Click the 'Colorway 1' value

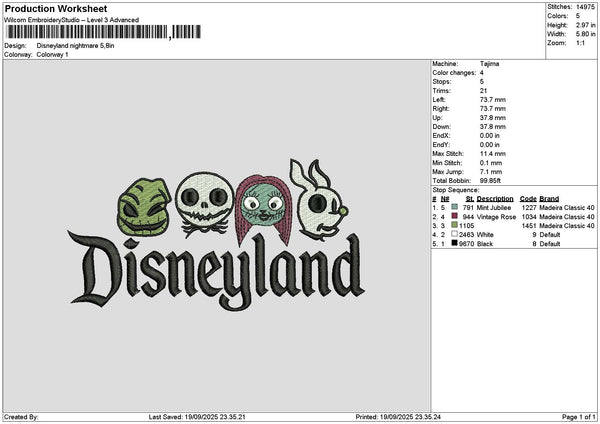pyautogui.click(x=52, y=55)
